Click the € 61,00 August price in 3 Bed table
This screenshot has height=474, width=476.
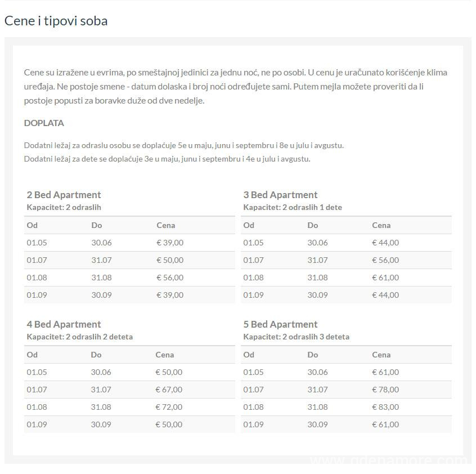385,278
